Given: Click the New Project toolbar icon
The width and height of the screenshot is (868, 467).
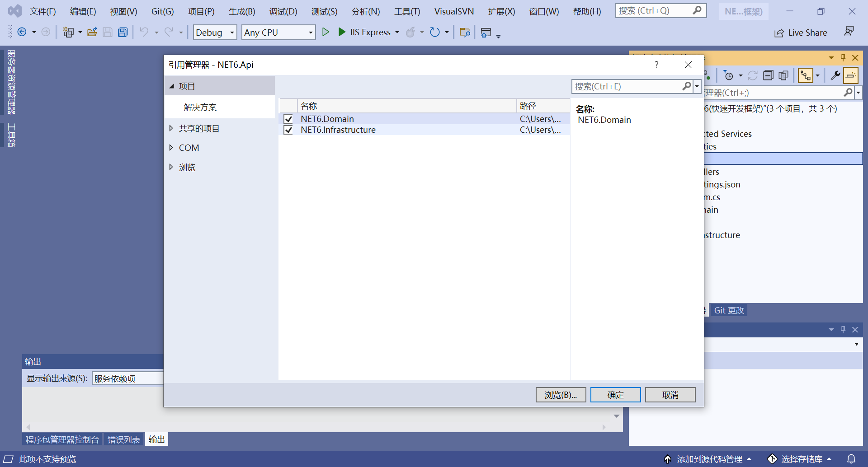Looking at the screenshot, I should tap(68, 32).
